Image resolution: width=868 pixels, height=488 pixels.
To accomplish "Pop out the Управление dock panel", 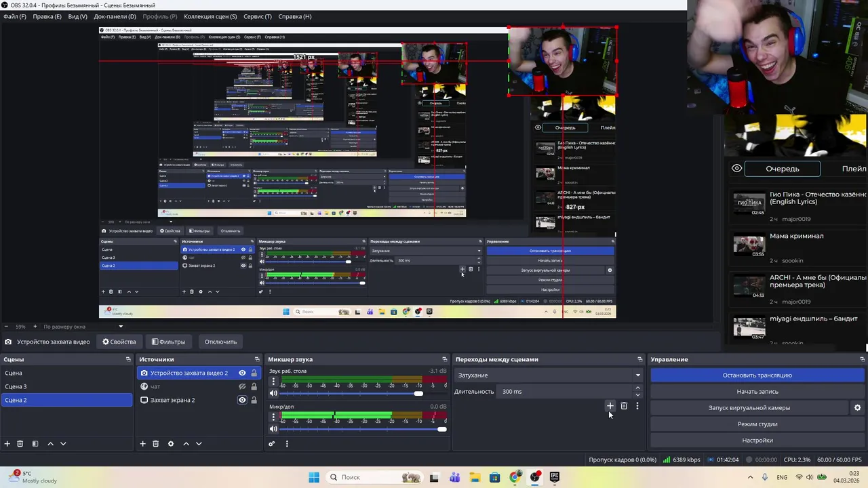I will [x=863, y=359].
